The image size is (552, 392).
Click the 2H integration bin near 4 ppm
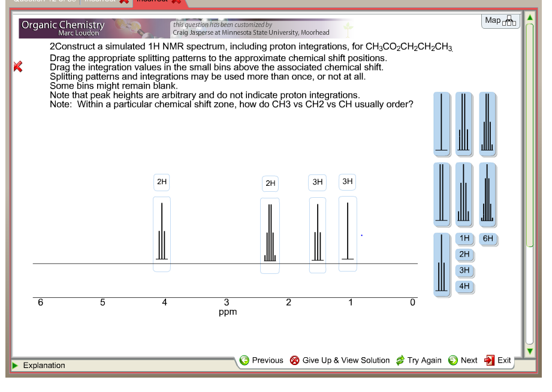tap(161, 182)
